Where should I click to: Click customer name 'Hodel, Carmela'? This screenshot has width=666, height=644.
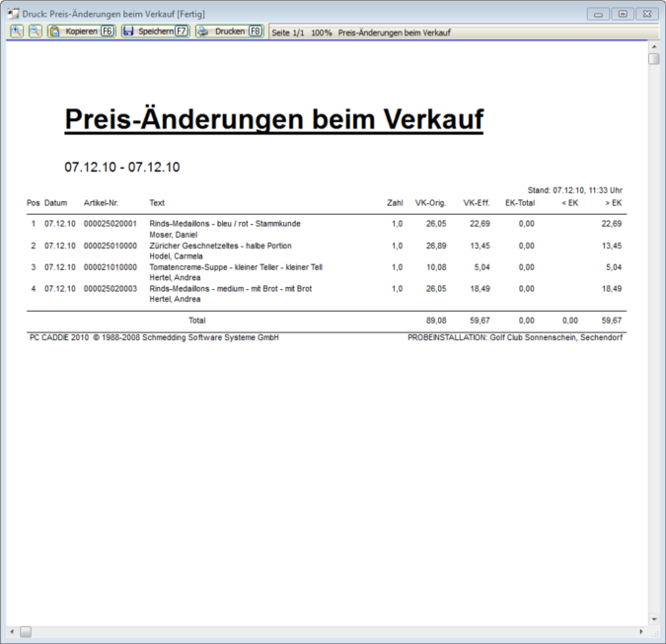[176, 256]
